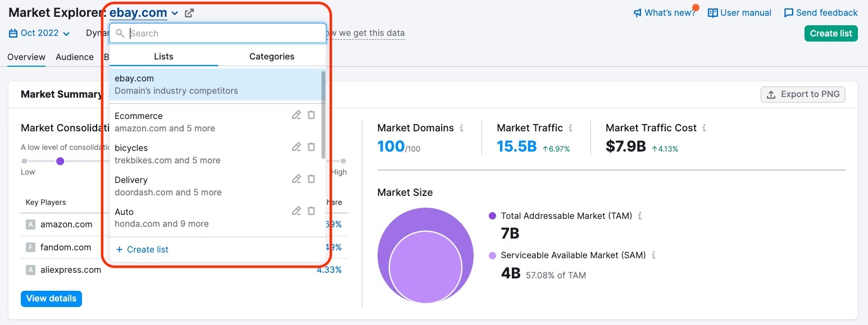Viewport: 868px width, 325px height.
Task: Open the User manual link
Action: (739, 13)
